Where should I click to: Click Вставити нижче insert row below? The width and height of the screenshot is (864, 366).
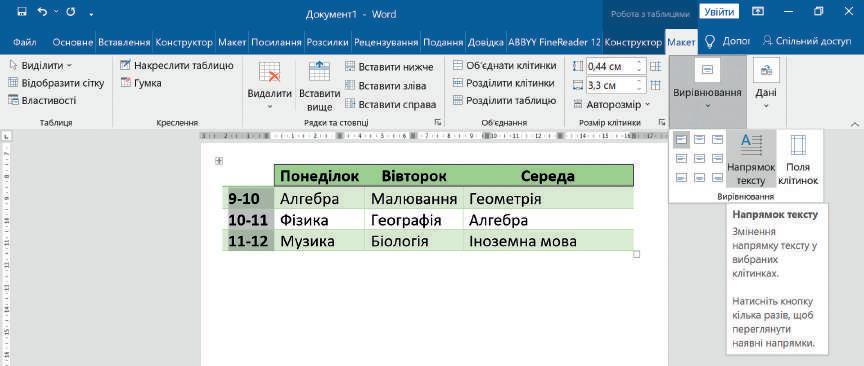click(x=390, y=67)
